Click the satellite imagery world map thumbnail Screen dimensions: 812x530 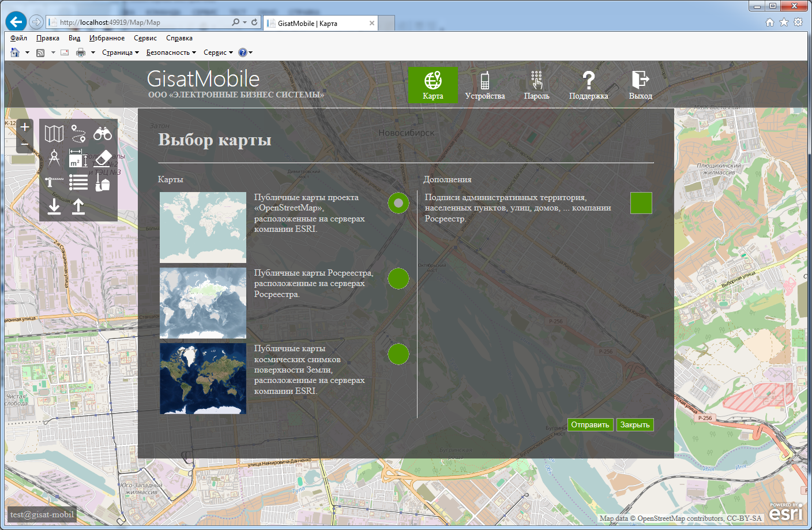(203, 379)
